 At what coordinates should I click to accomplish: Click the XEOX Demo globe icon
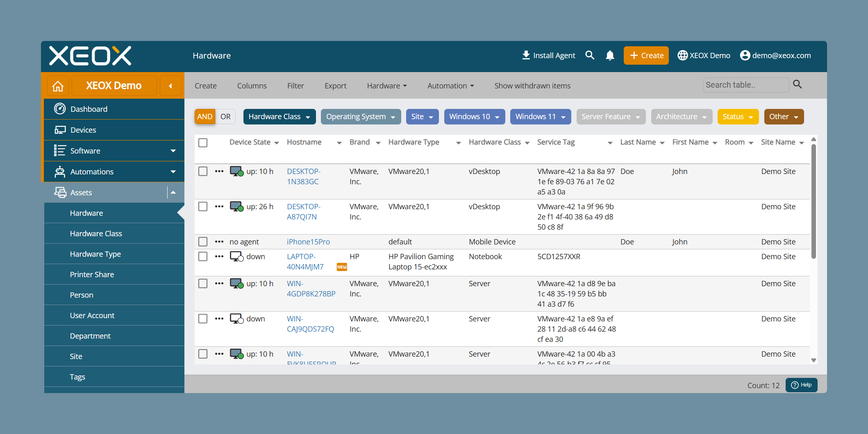tap(682, 55)
